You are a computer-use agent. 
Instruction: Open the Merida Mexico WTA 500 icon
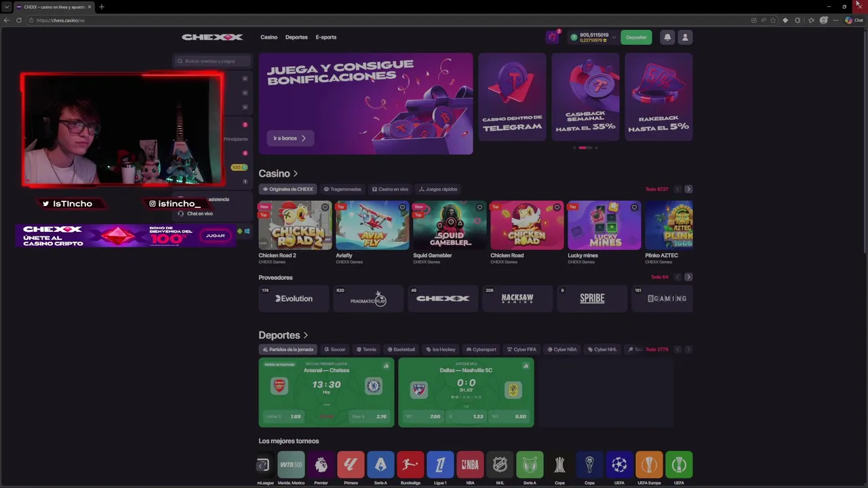291,464
